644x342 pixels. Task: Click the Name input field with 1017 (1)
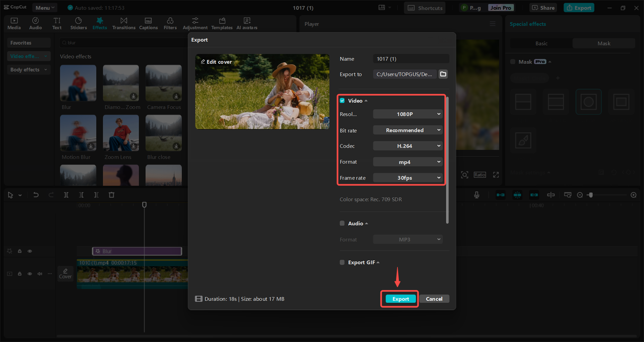point(411,59)
